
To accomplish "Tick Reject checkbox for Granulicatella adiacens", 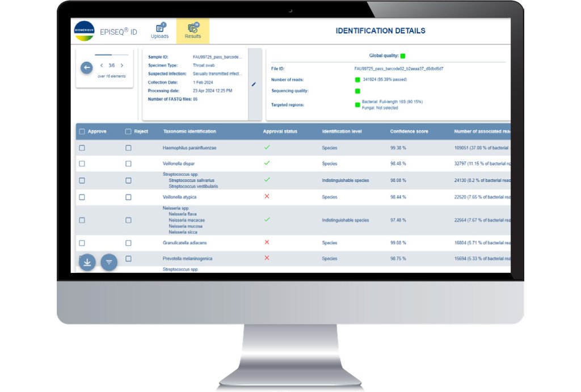I will pos(128,243).
